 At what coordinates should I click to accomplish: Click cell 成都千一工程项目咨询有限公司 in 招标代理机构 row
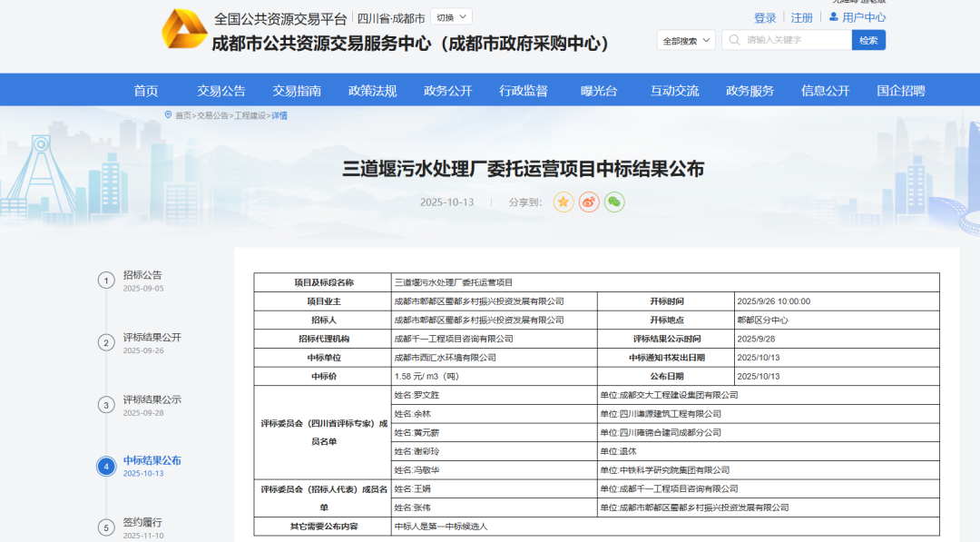click(x=494, y=339)
